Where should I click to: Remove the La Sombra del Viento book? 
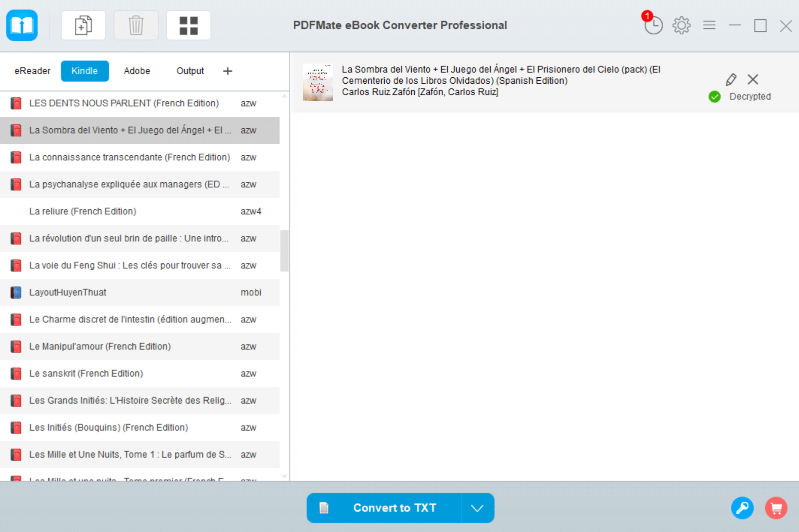[x=753, y=79]
